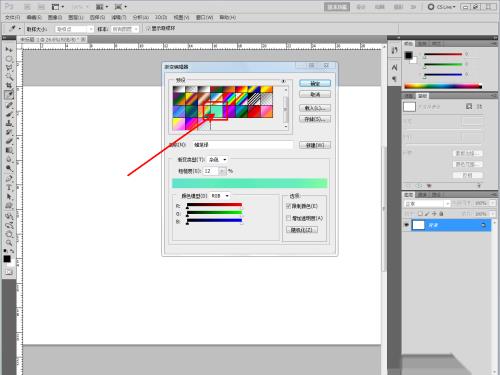
Task: Open the gradient type dropdown
Action: point(217,160)
